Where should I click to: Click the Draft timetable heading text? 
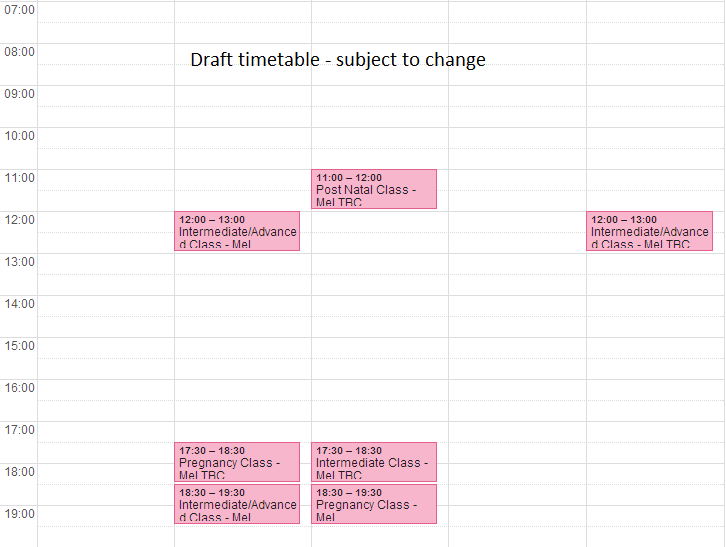coord(338,60)
